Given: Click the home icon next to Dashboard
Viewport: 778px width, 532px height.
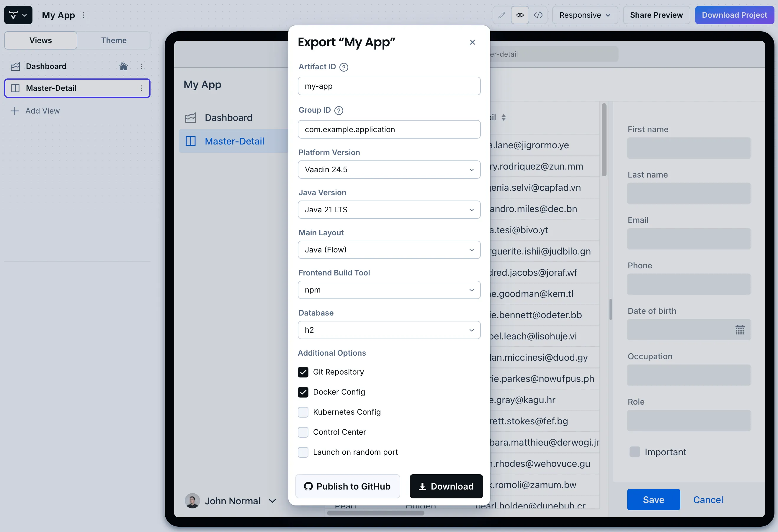Looking at the screenshot, I should tap(124, 66).
